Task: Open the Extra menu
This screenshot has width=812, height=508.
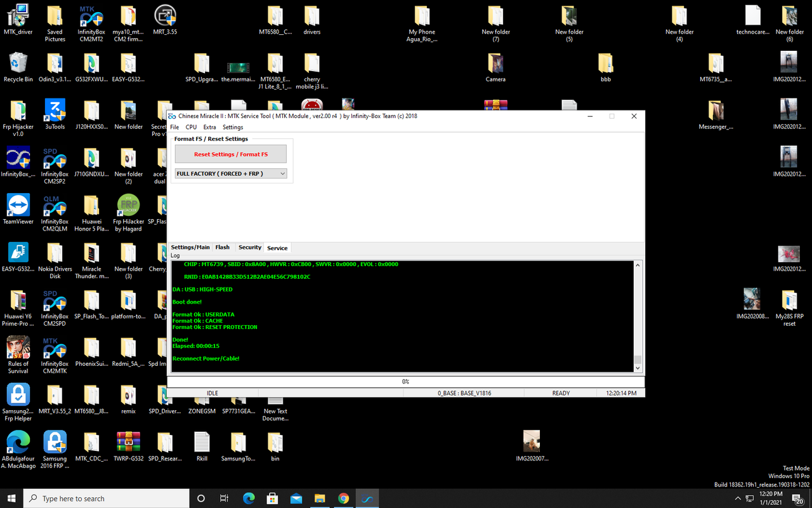Action: pyautogui.click(x=209, y=127)
